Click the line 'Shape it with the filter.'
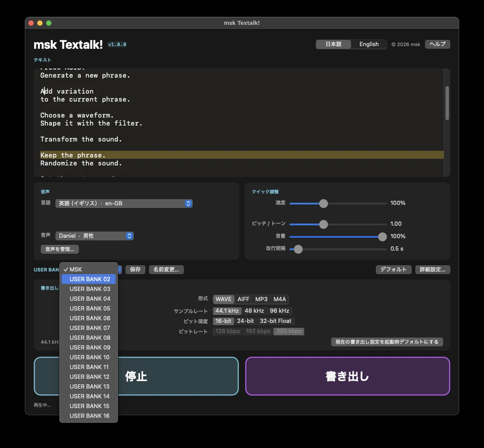Image resolution: width=484 pixels, height=448 pixels. tap(91, 123)
